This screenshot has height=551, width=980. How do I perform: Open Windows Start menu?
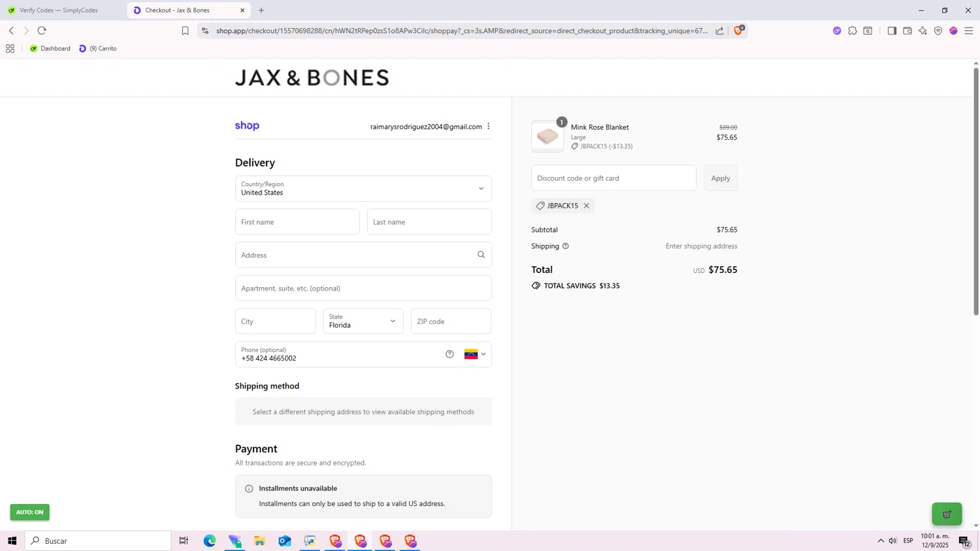pos(12,541)
